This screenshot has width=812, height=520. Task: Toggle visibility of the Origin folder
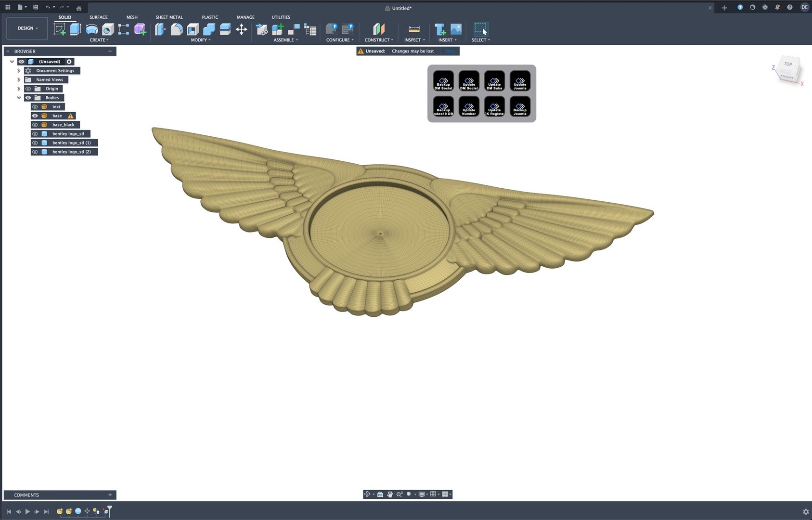pos(28,89)
